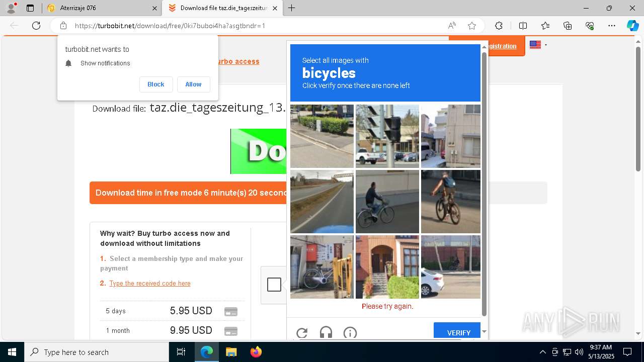View site information lock icon
This screenshot has height=362, width=644.
click(63, 26)
